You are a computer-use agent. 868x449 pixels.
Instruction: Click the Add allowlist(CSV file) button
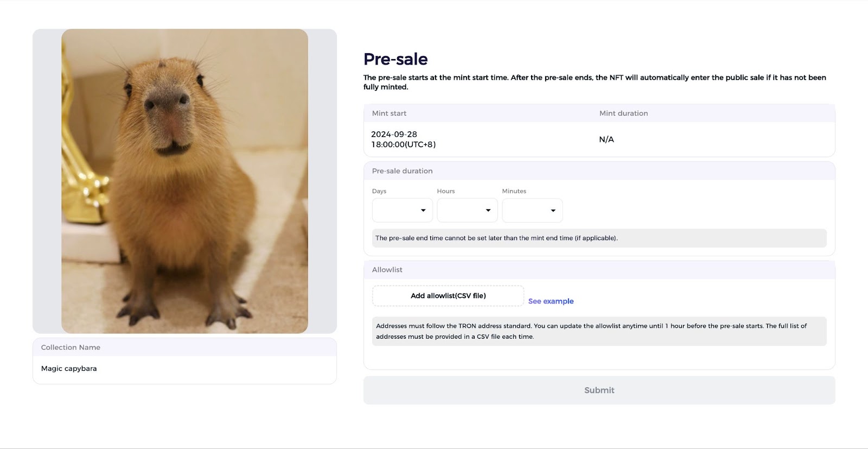point(448,296)
